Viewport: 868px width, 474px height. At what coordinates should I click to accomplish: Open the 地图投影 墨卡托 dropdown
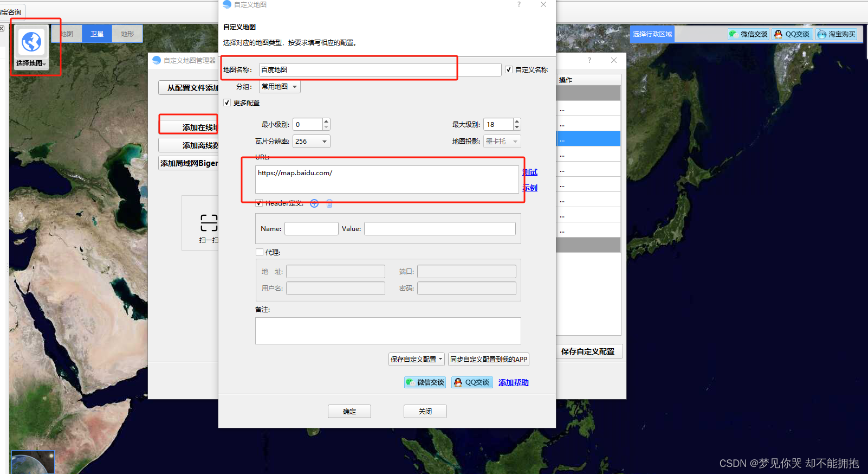point(502,142)
